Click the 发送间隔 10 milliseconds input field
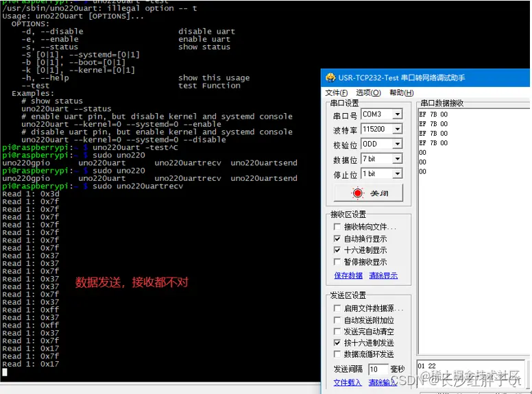This screenshot has width=532, height=394. tap(378, 369)
